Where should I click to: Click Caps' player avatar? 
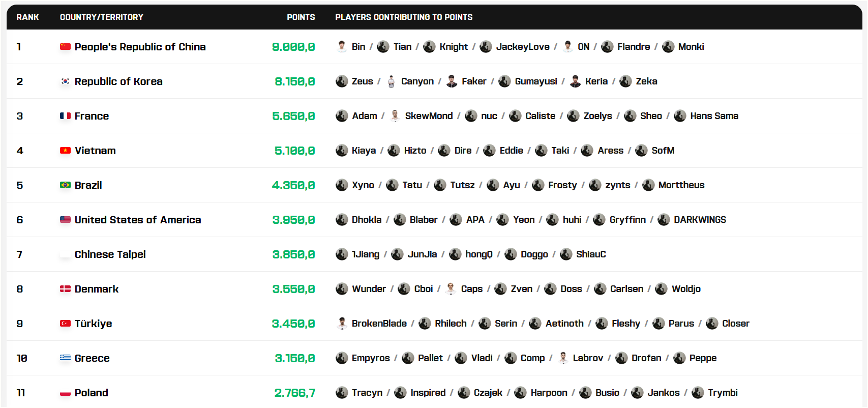[x=451, y=289]
